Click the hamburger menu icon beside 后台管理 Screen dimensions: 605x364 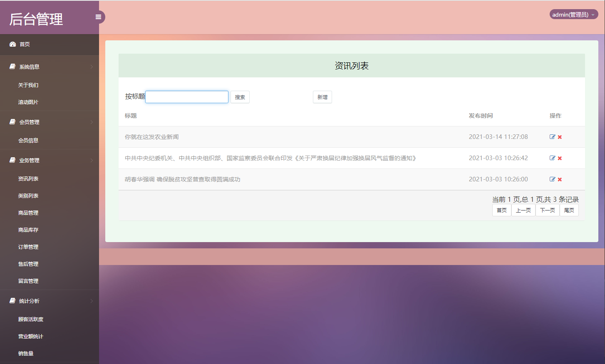point(98,17)
